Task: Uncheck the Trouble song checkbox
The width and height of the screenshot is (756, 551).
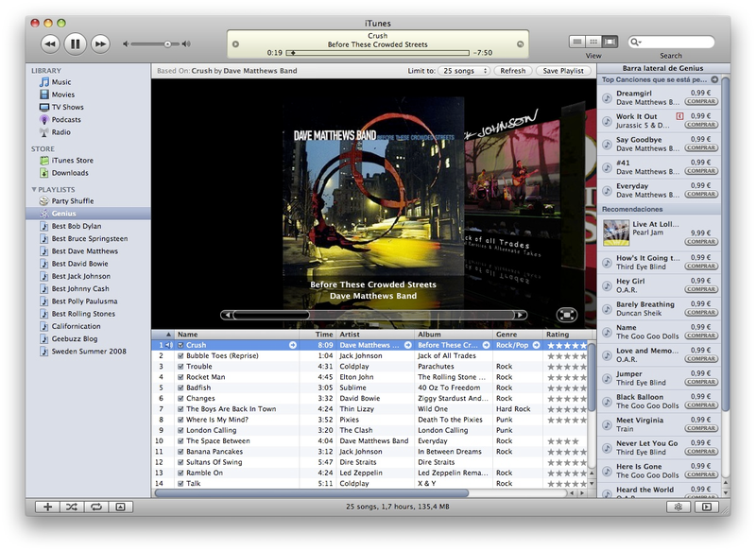Action: point(180,367)
